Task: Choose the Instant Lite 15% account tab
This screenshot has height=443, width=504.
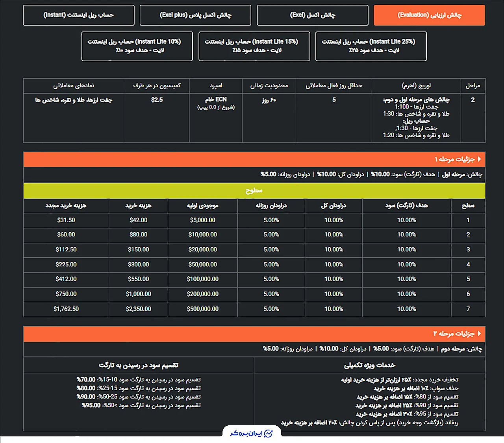Action: pyautogui.click(x=254, y=46)
